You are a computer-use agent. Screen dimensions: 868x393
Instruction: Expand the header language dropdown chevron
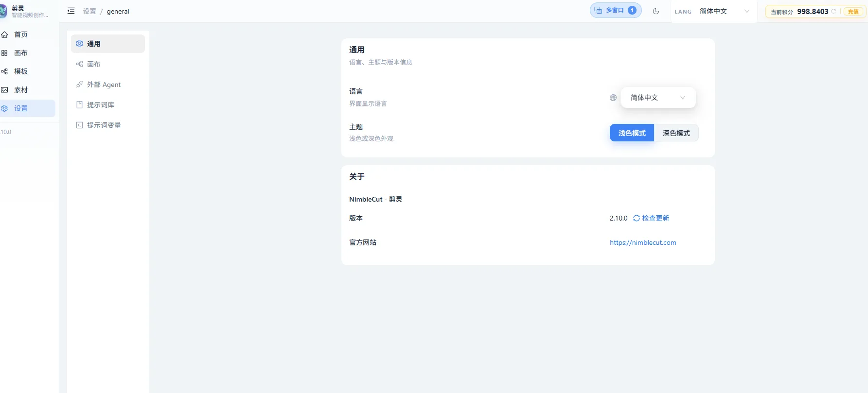747,11
